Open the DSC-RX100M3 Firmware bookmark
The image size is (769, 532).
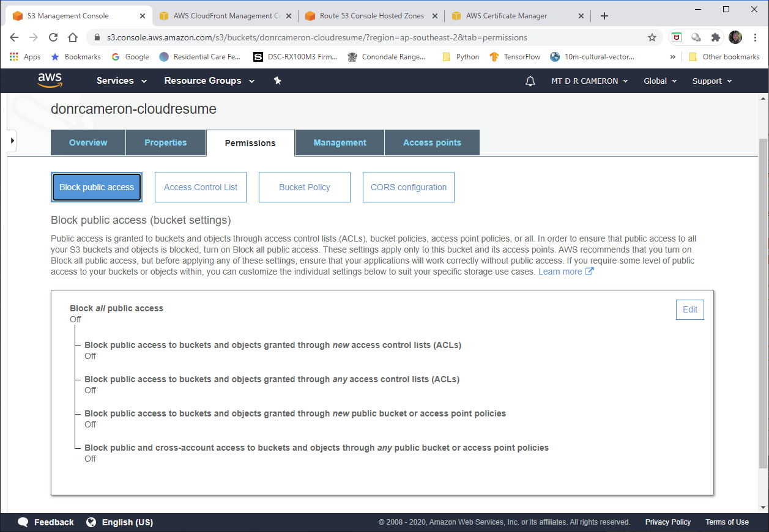pos(296,57)
